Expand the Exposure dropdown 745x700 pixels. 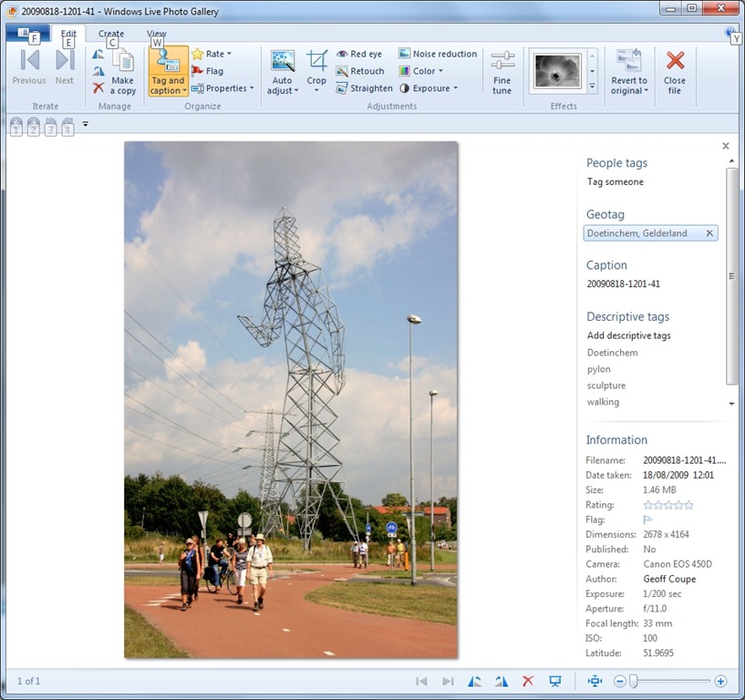(429, 88)
